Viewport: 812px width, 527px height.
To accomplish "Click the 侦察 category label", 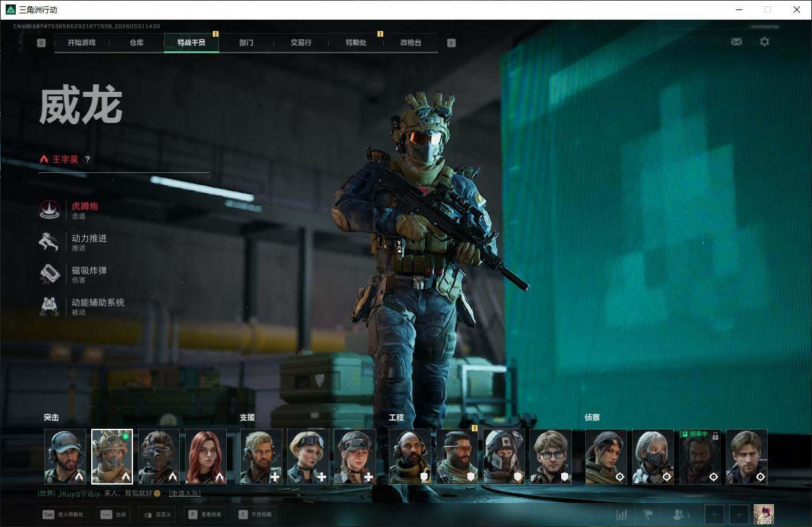I will (x=592, y=417).
